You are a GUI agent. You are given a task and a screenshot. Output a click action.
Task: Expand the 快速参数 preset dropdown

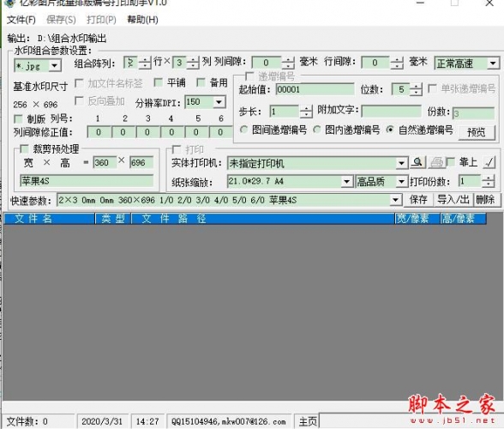pos(395,200)
